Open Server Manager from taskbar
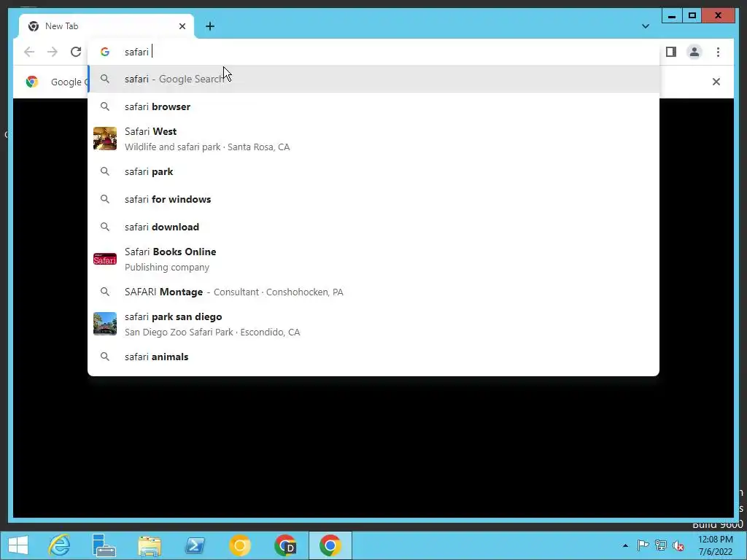This screenshot has width=747, height=560. coord(104,545)
